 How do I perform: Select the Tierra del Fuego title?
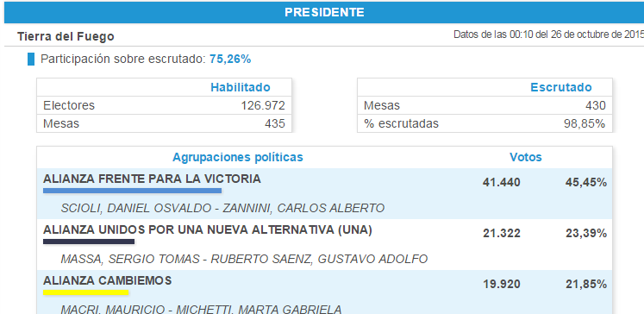66,36
